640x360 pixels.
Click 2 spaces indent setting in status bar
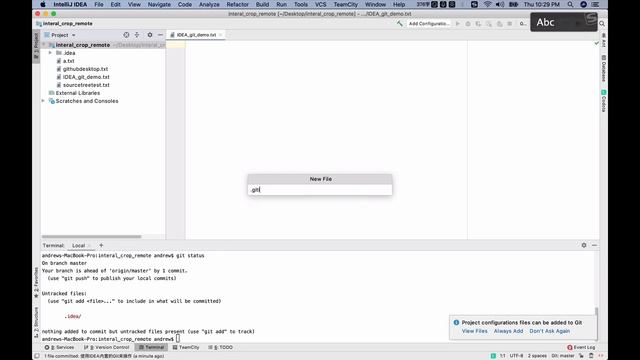(537, 356)
